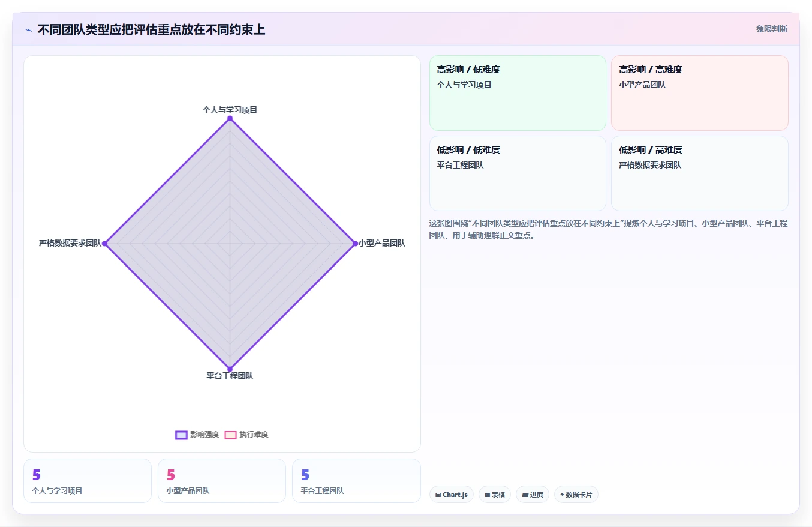
Task: Click the description paragraph starting 这张图围绕
Action: pos(608,229)
